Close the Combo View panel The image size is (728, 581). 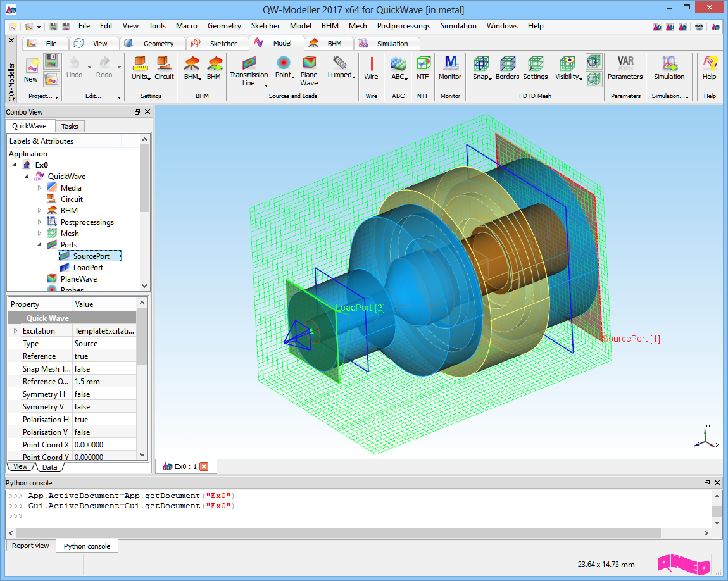pyautogui.click(x=147, y=112)
